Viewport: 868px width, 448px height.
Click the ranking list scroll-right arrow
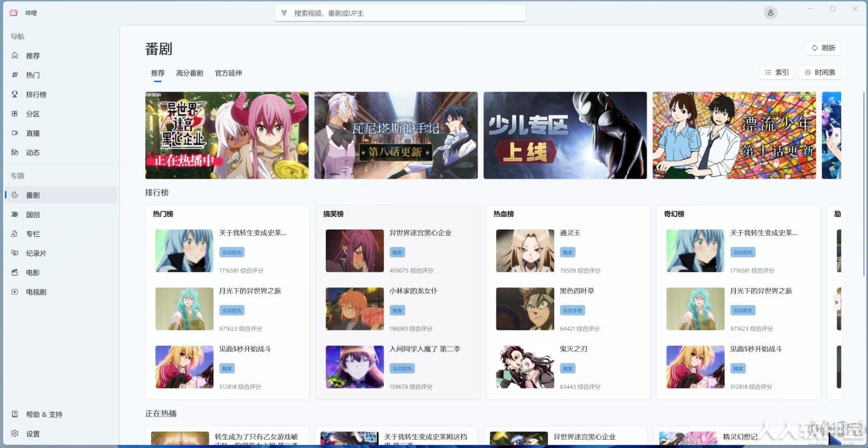[x=836, y=302]
